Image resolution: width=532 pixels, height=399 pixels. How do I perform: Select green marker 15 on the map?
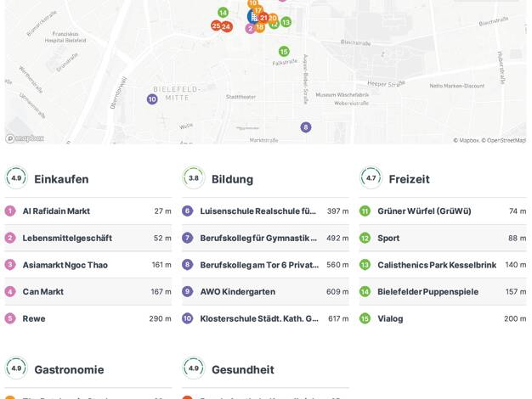point(284,52)
